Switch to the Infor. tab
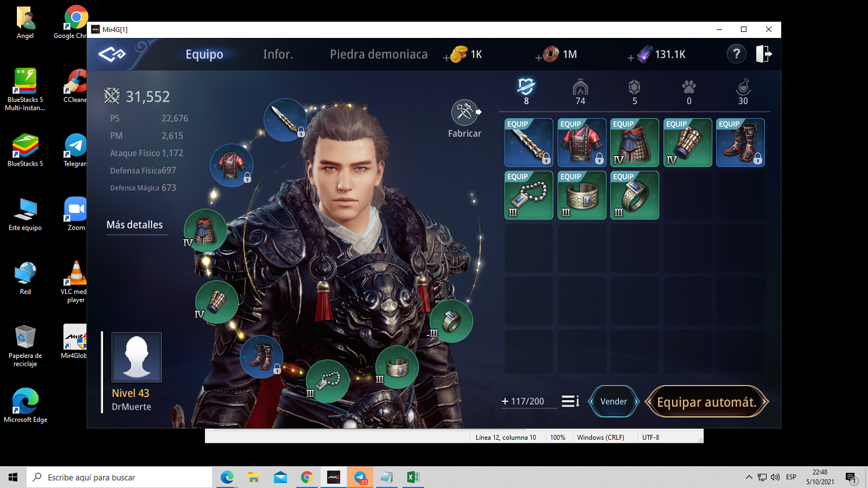The height and width of the screenshot is (488, 868). (x=278, y=54)
